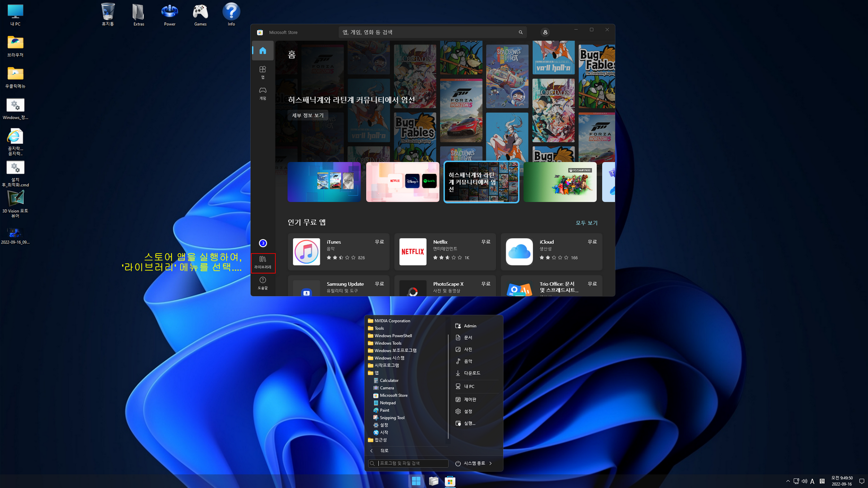
Task: Expand Windows Tools folder in start menu
Action: point(385,343)
